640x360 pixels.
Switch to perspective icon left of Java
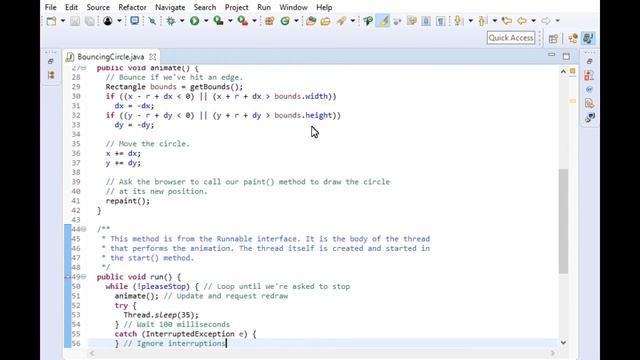pos(573,38)
